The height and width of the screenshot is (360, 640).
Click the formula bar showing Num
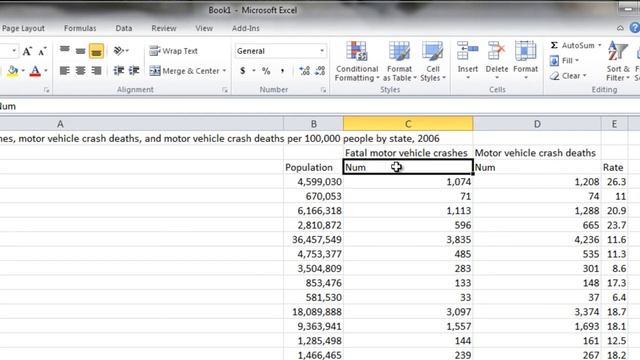coord(320,107)
